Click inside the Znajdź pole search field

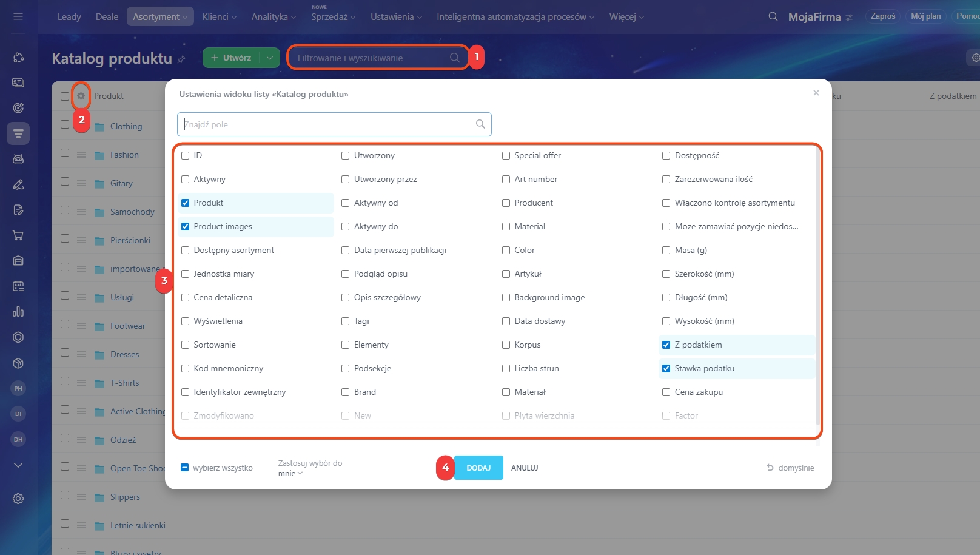pyautogui.click(x=327, y=124)
